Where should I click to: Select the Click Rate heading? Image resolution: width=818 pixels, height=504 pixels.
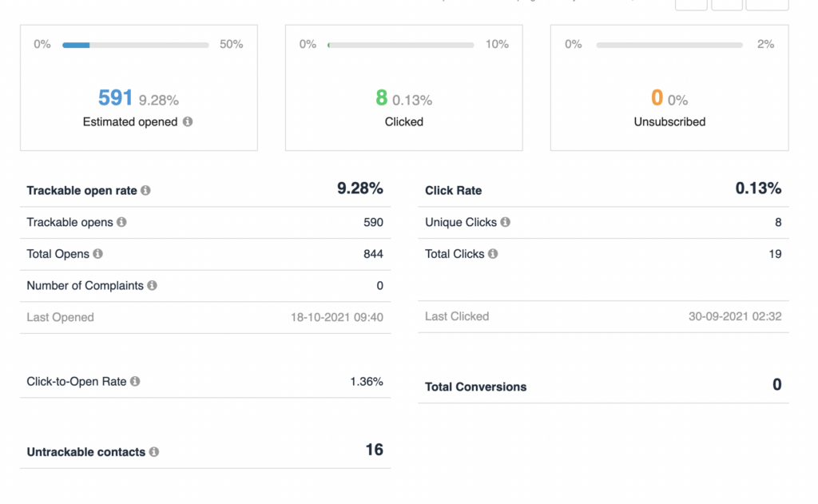[453, 191]
